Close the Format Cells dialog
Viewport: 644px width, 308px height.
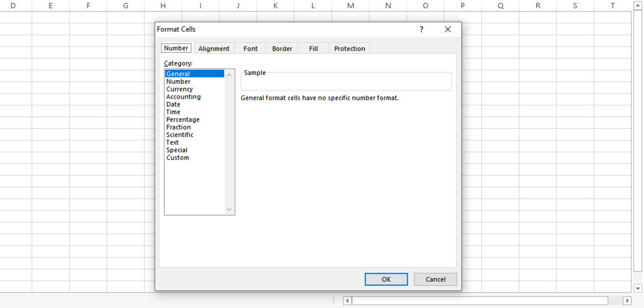click(x=447, y=30)
